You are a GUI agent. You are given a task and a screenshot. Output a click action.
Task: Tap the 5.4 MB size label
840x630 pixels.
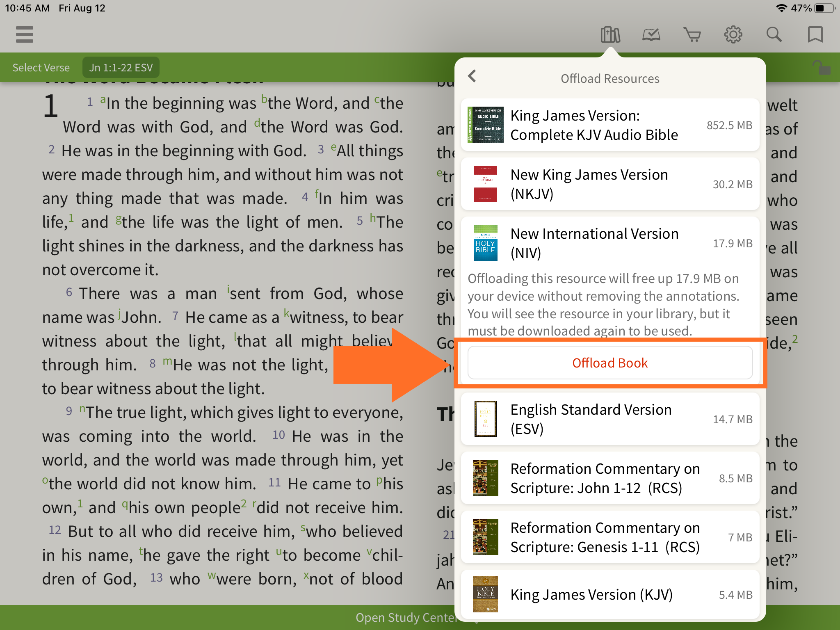click(x=736, y=595)
